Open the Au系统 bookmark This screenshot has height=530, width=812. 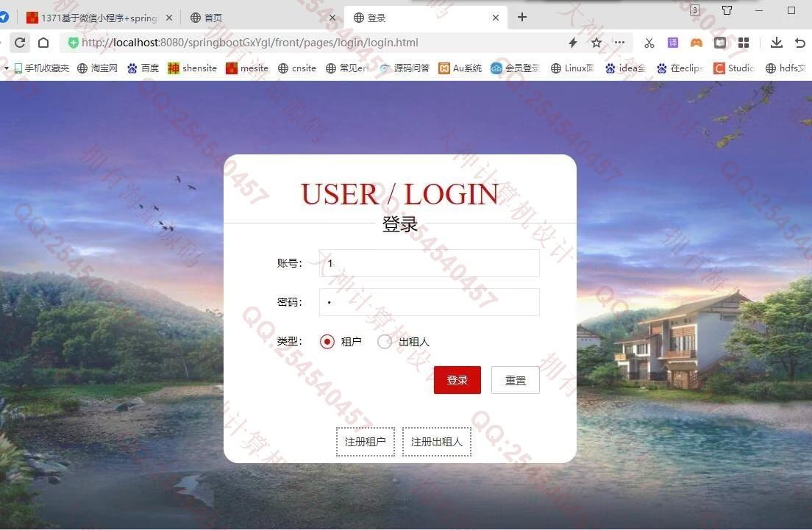click(x=460, y=68)
